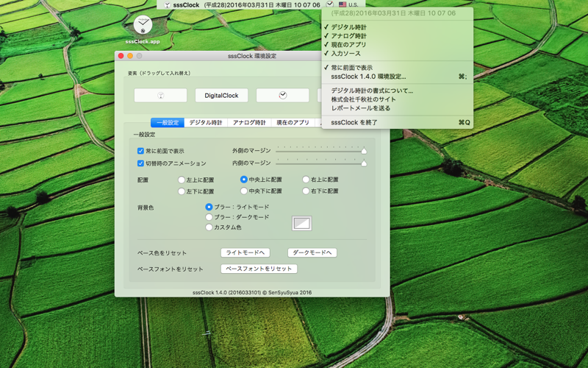This screenshot has width=588, height=368.
Task: Click ベースフォントをリセット button
Action: 259,269
